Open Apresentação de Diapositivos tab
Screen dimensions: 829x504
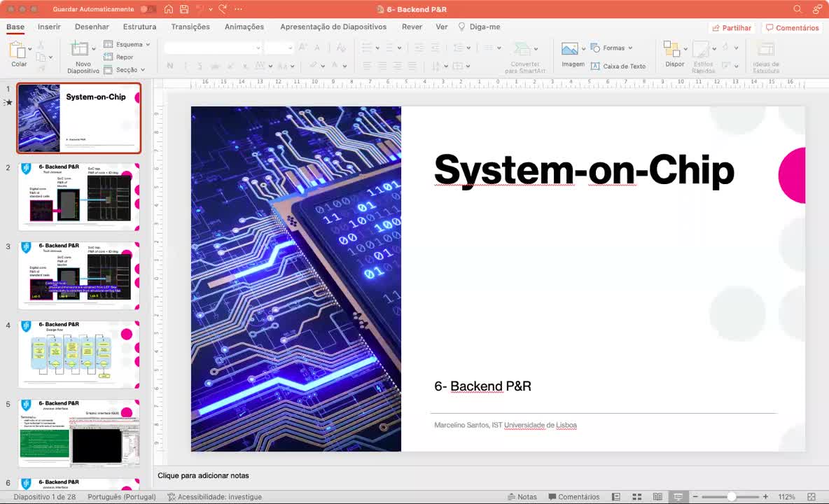click(333, 27)
